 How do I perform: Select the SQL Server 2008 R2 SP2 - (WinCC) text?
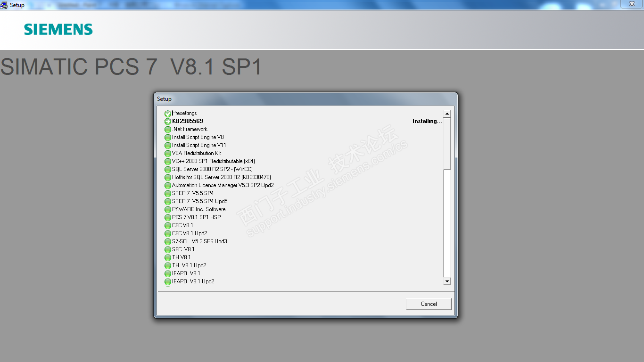[x=212, y=169]
